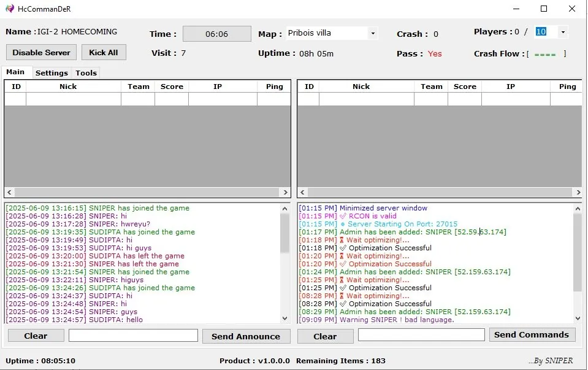The image size is (588, 370).
Task: Click the announcement text input field
Action: tap(132, 335)
